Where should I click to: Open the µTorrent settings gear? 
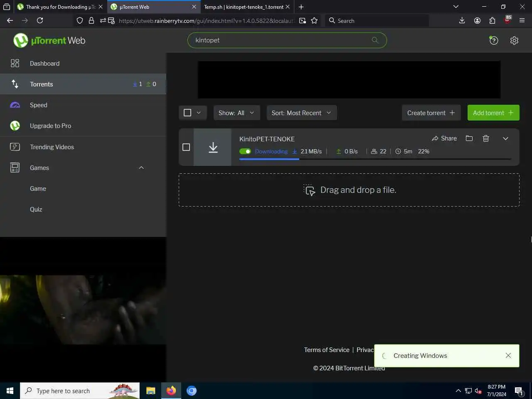[x=514, y=40]
